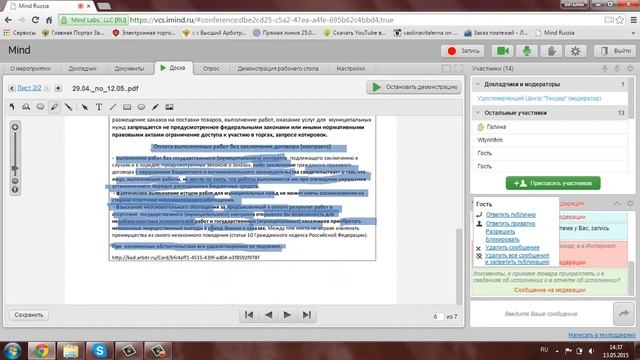This screenshot has width=640, height=360.
Task: Open the О мероприятии tab
Action: tap(30, 69)
